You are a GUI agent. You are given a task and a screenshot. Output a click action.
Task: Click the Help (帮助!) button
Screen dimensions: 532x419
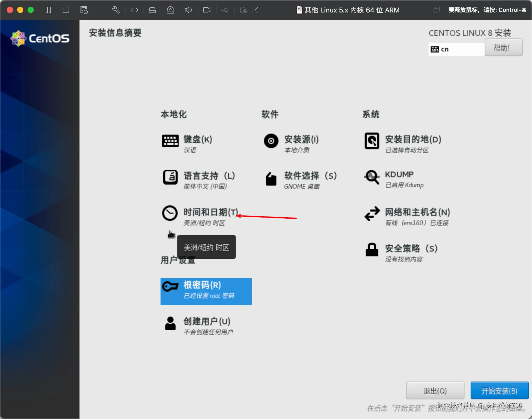(503, 48)
